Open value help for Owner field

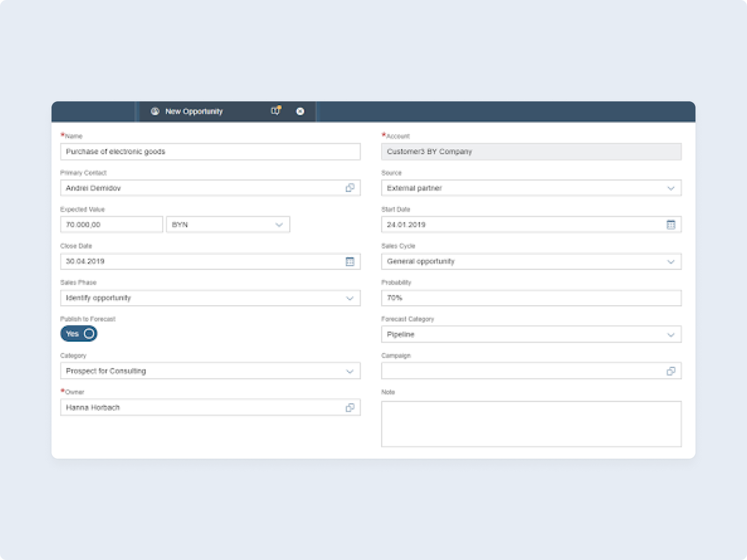pos(350,408)
